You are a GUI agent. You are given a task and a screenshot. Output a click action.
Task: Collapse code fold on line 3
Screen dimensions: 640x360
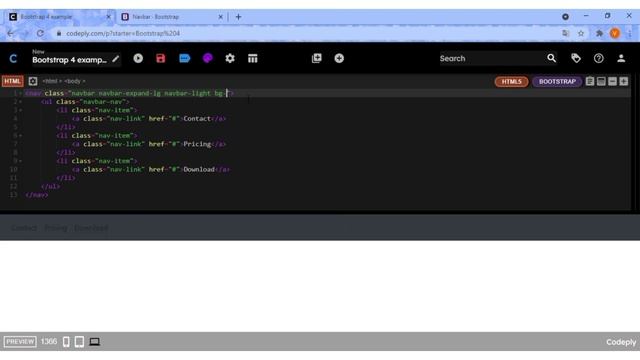click(x=20, y=110)
